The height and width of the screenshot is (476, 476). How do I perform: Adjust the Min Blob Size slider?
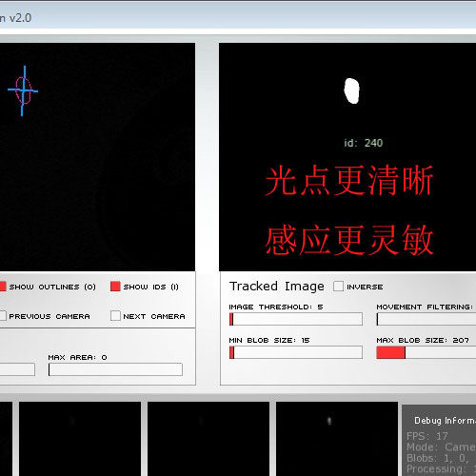[x=295, y=352]
